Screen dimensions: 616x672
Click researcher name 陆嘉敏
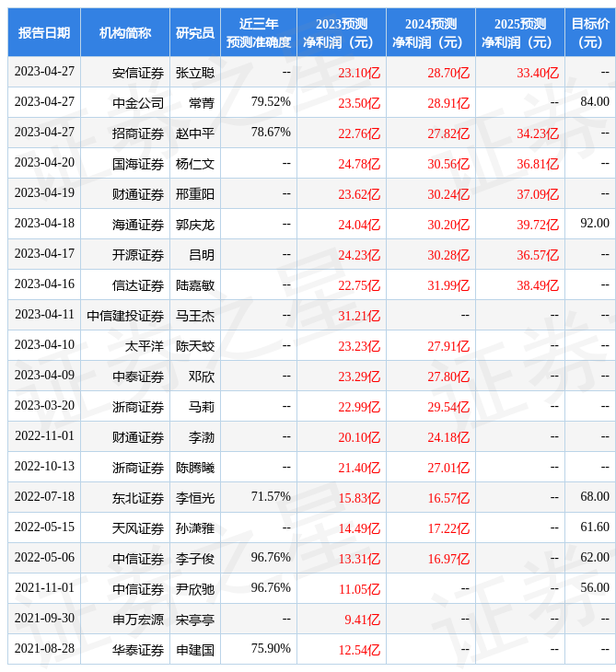point(195,286)
